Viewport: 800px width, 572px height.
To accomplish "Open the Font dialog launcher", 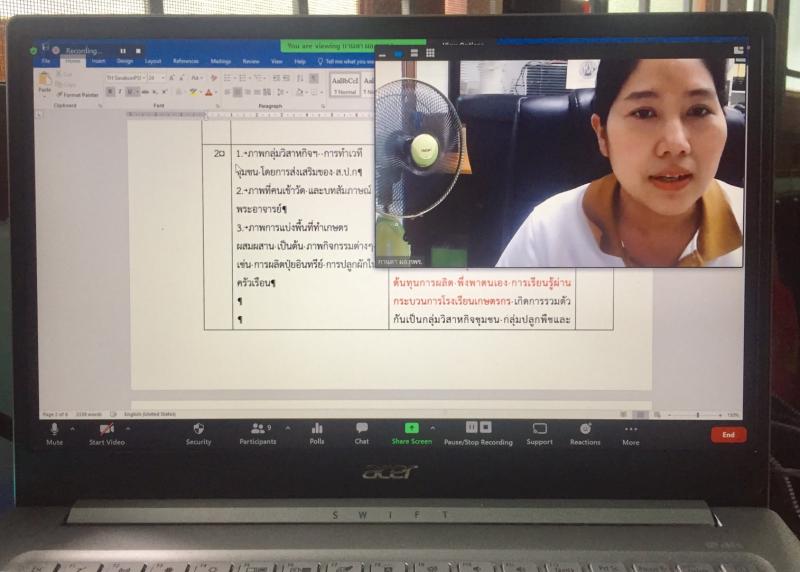I will (217, 106).
